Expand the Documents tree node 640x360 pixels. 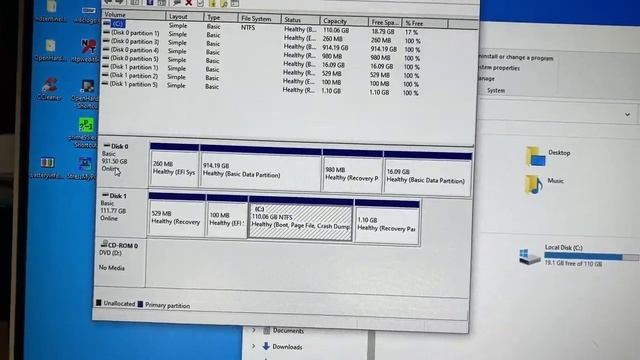[253, 330]
